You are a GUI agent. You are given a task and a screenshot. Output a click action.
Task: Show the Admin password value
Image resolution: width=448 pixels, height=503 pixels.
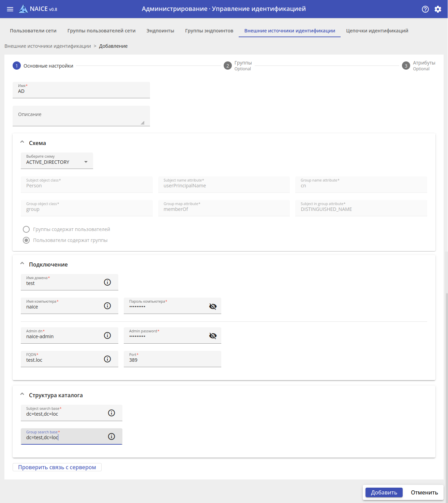213,336
